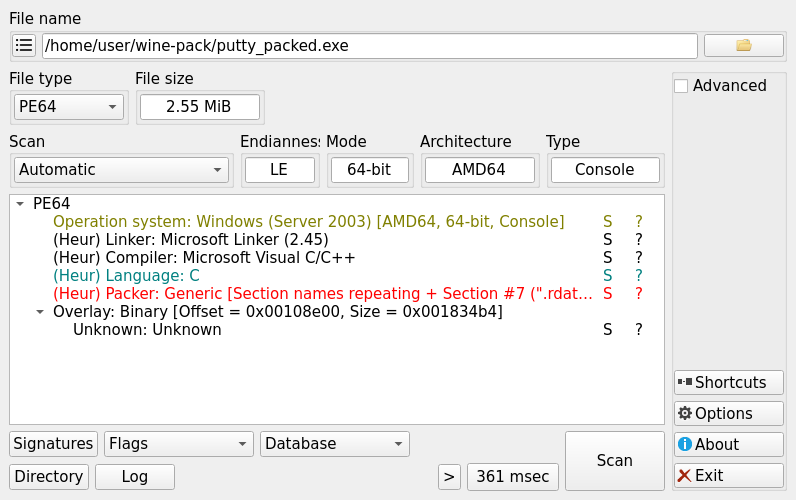Open Shortcuts button

pyautogui.click(x=729, y=383)
